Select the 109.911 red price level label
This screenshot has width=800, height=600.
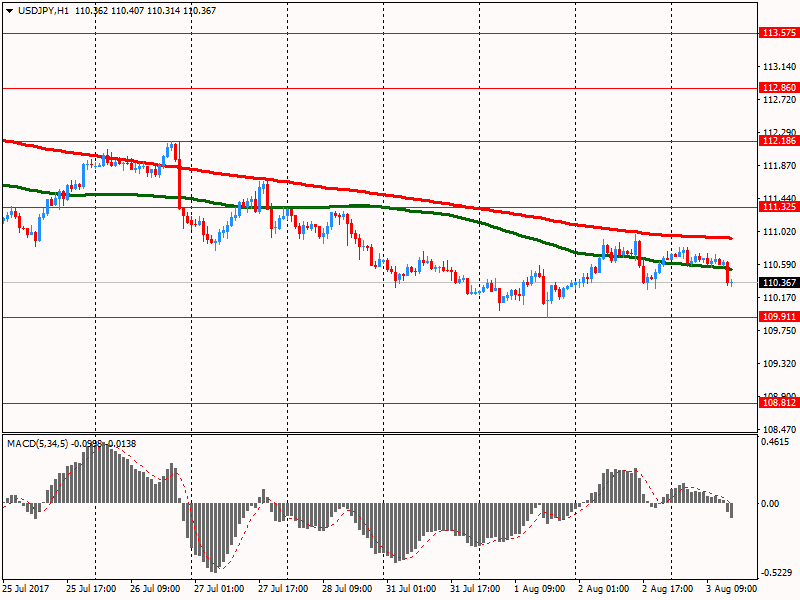coord(779,317)
